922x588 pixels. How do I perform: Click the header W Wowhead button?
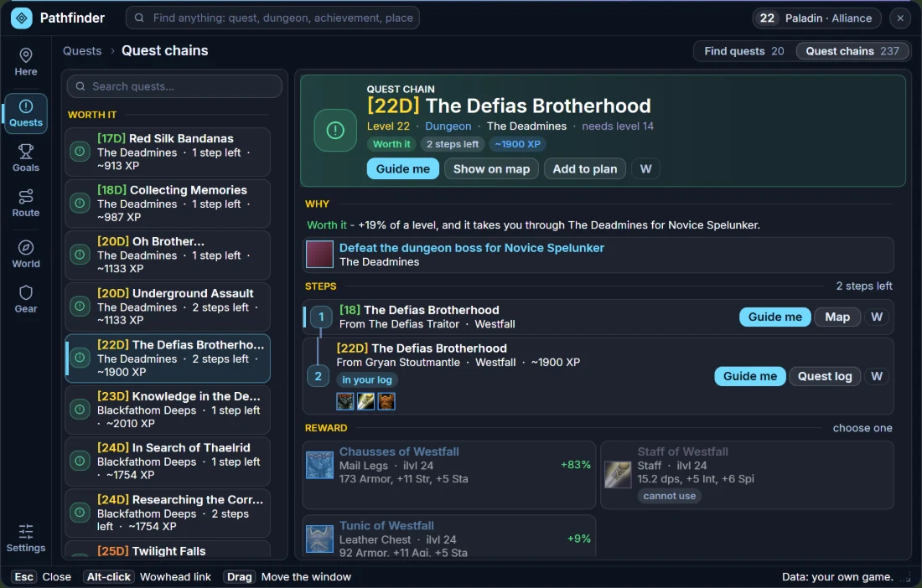coord(645,168)
